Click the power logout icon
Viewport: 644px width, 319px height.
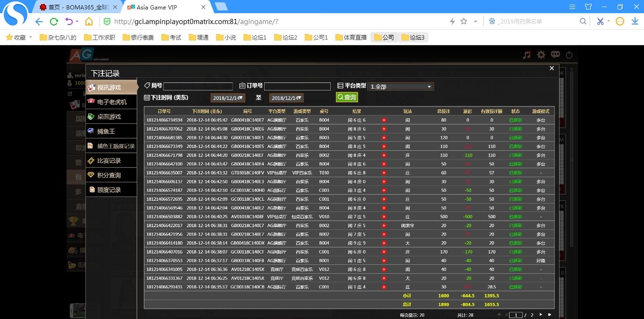point(569,55)
